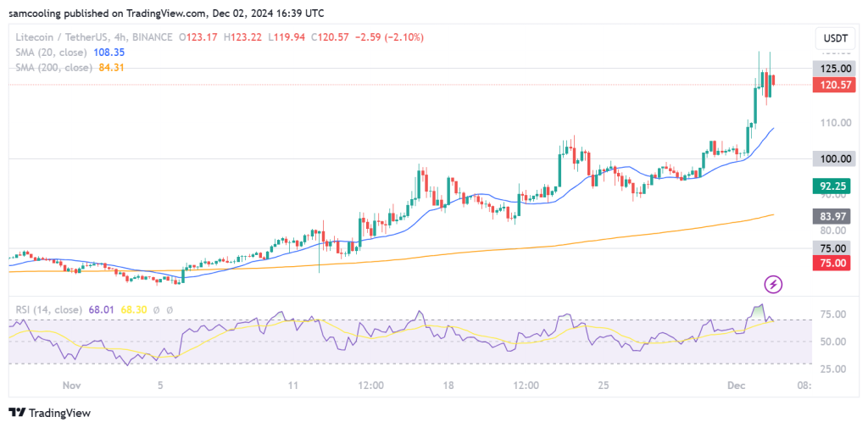
Task: Click the 125.00 price level label
Action: 834,69
